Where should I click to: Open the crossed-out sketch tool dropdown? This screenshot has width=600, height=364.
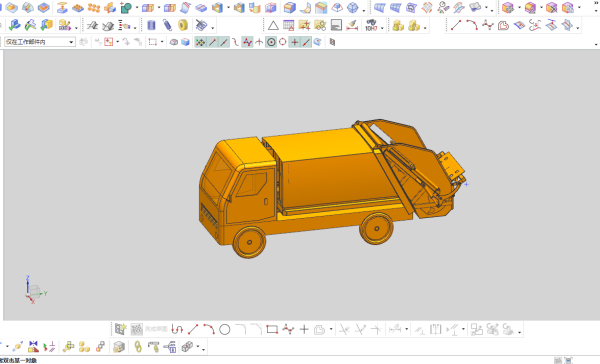point(212,28)
